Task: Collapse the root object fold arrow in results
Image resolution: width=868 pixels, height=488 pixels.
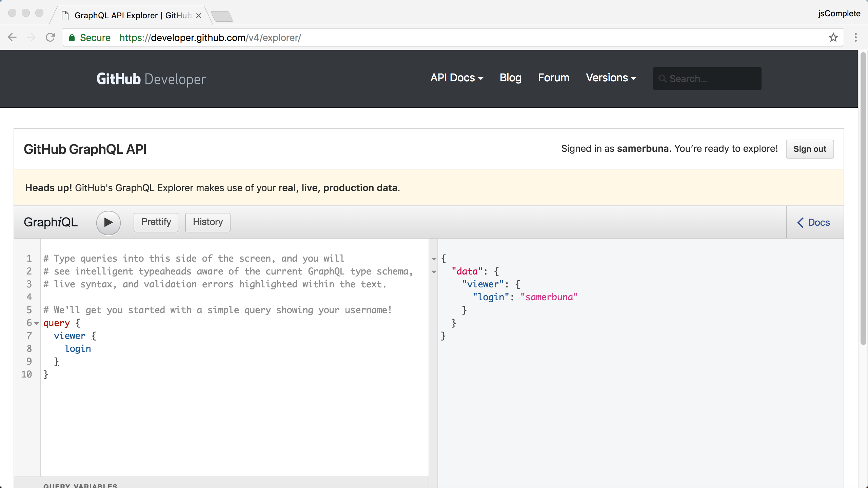Action: (x=434, y=259)
